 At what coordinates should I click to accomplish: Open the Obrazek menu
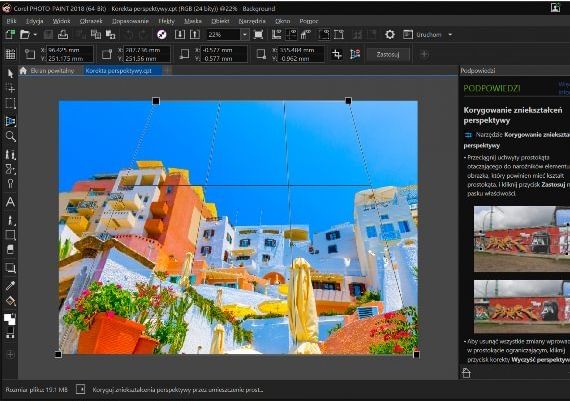[91, 21]
